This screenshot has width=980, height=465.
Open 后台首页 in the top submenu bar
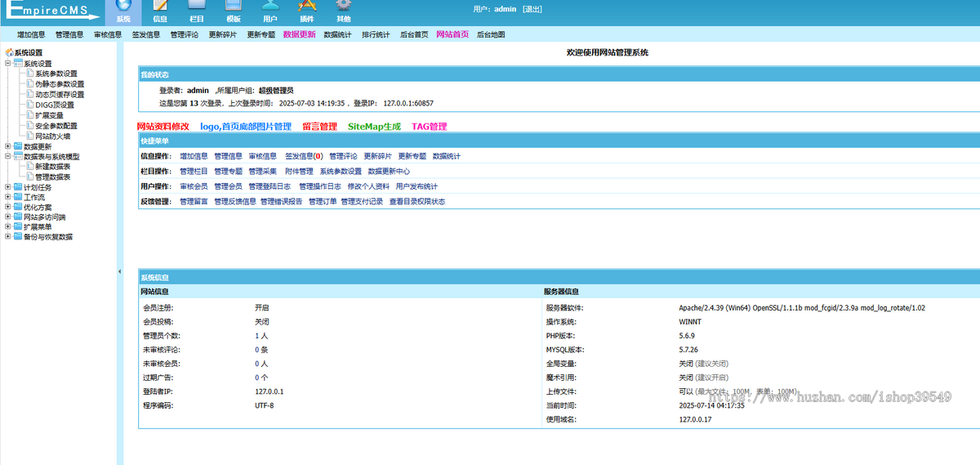(414, 35)
